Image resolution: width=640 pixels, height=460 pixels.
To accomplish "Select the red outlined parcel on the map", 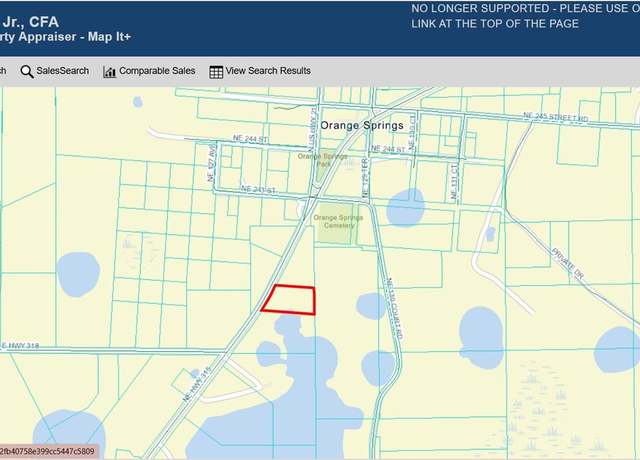I will pos(290,300).
